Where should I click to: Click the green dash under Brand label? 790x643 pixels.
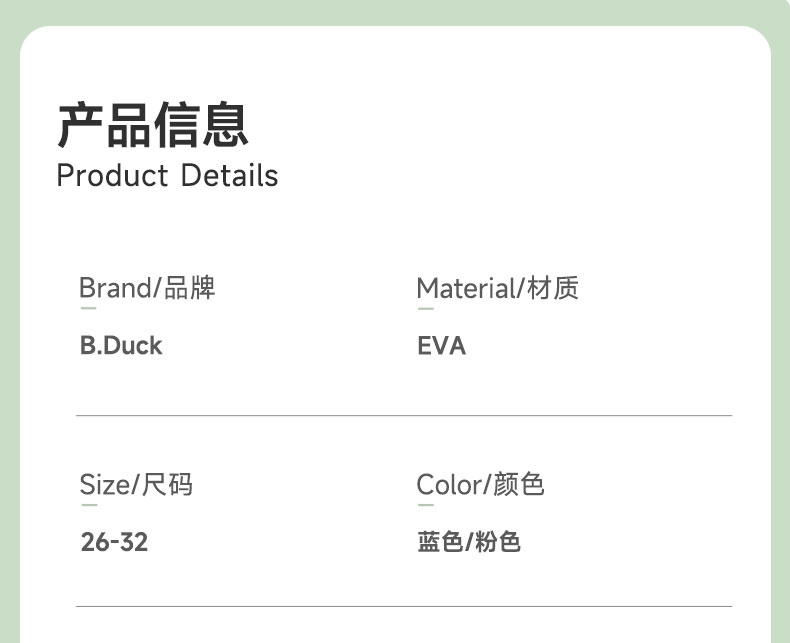click(x=88, y=309)
